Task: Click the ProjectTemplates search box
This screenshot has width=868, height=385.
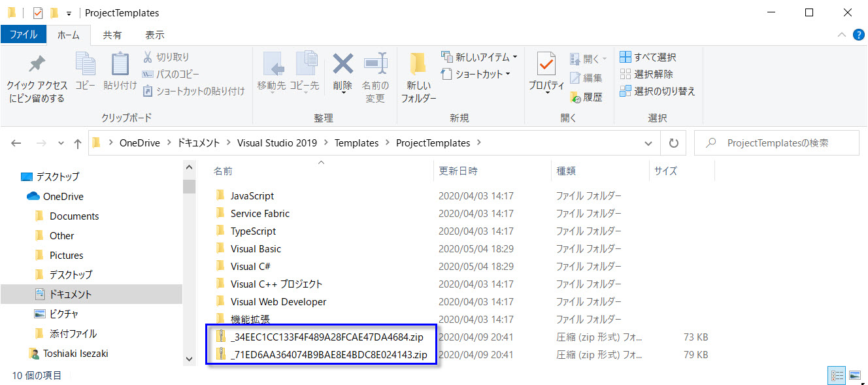Action: (x=776, y=143)
